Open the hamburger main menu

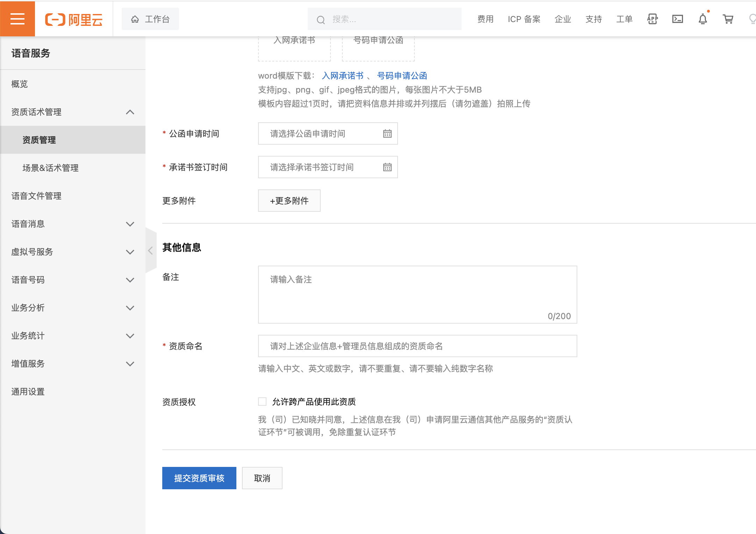[x=17, y=19]
